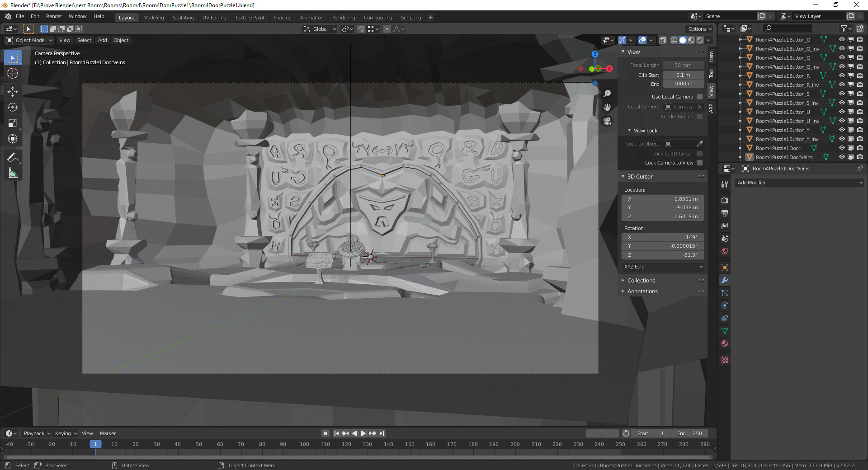
Task: Activate the Move tool
Action: tap(13, 91)
